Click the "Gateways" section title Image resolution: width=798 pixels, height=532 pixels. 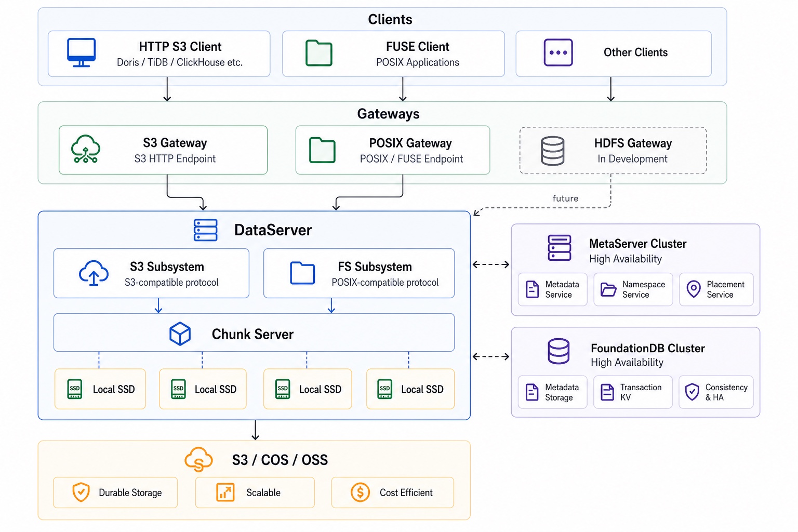coord(388,114)
